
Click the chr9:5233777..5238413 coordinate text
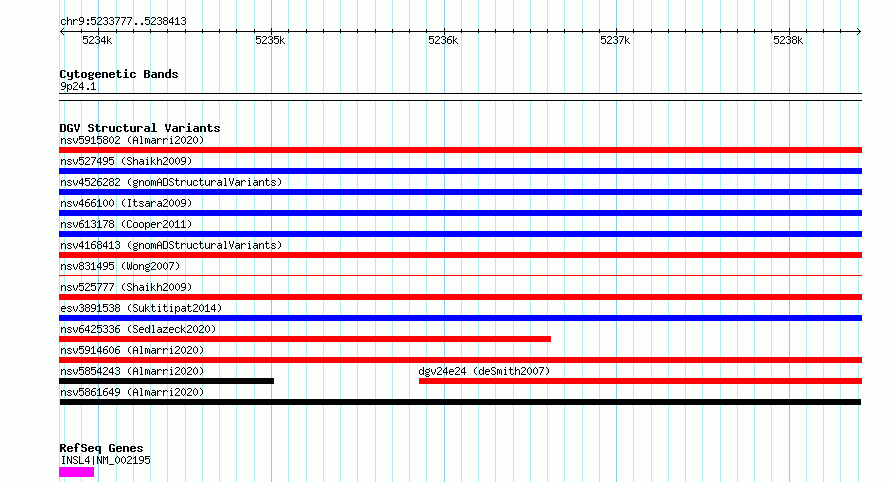pos(123,22)
